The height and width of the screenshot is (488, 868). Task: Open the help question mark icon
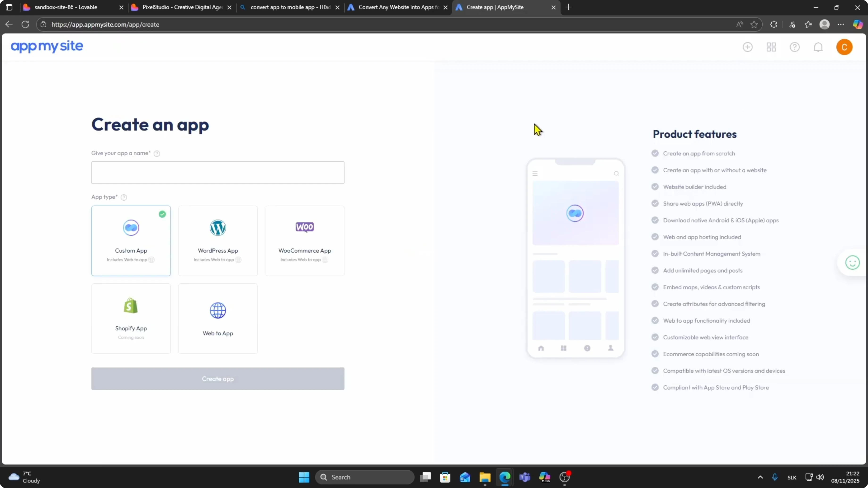(795, 47)
